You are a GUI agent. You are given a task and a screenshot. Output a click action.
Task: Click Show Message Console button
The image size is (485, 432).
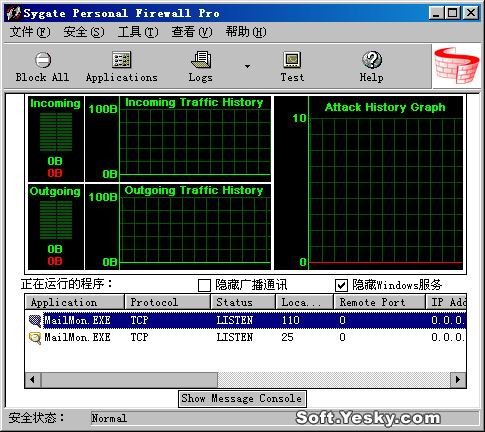click(x=242, y=399)
